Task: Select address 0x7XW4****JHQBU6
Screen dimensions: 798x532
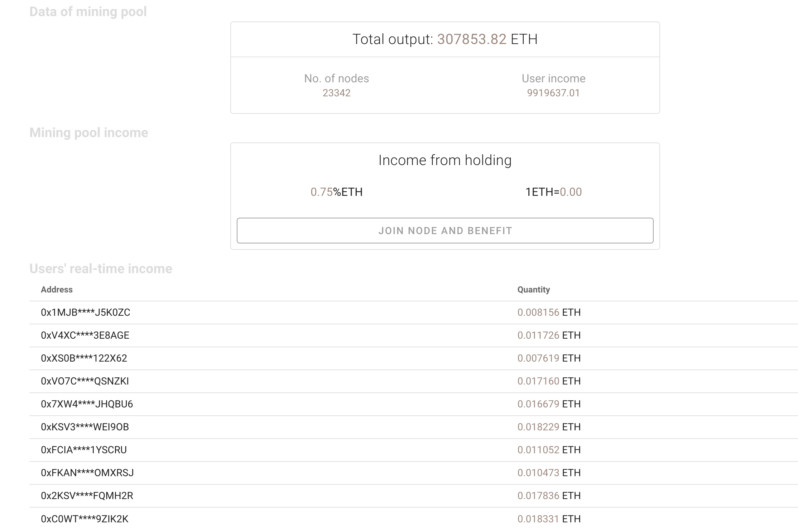Action: (87, 404)
